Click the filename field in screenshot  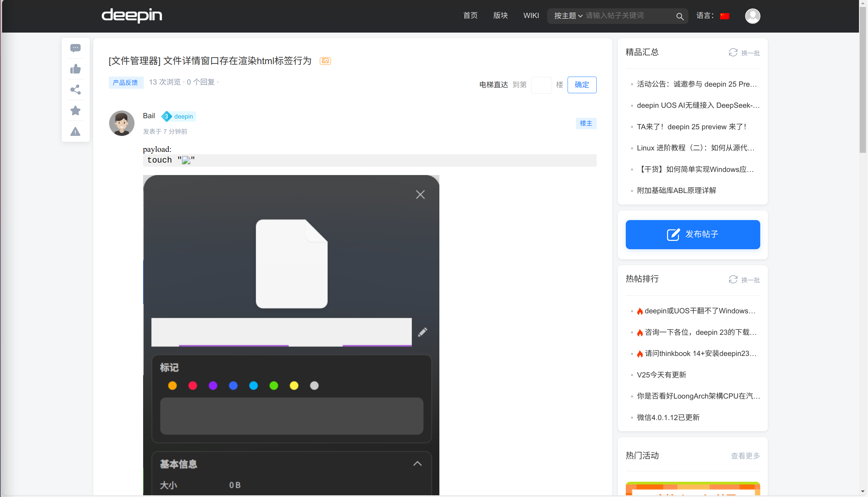coord(281,332)
